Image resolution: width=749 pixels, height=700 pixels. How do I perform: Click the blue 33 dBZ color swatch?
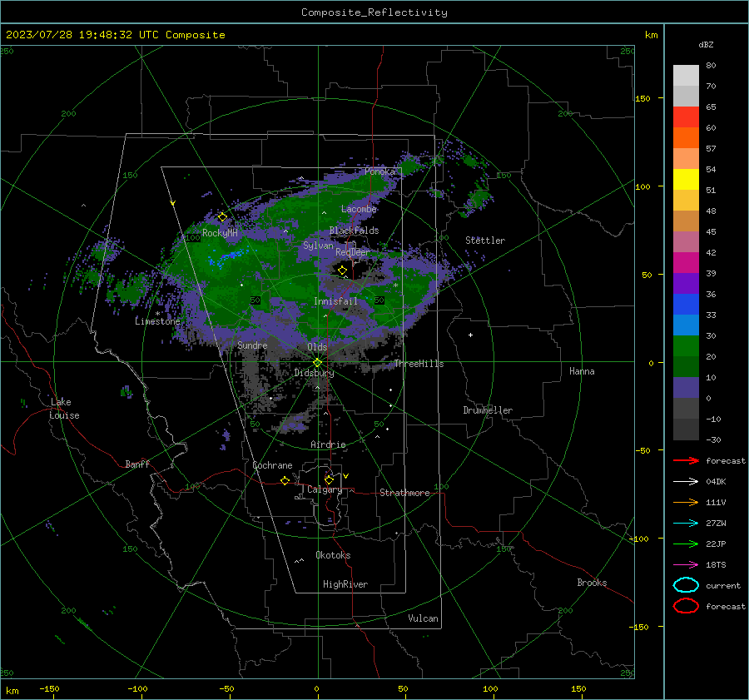(x=686, y=305)
